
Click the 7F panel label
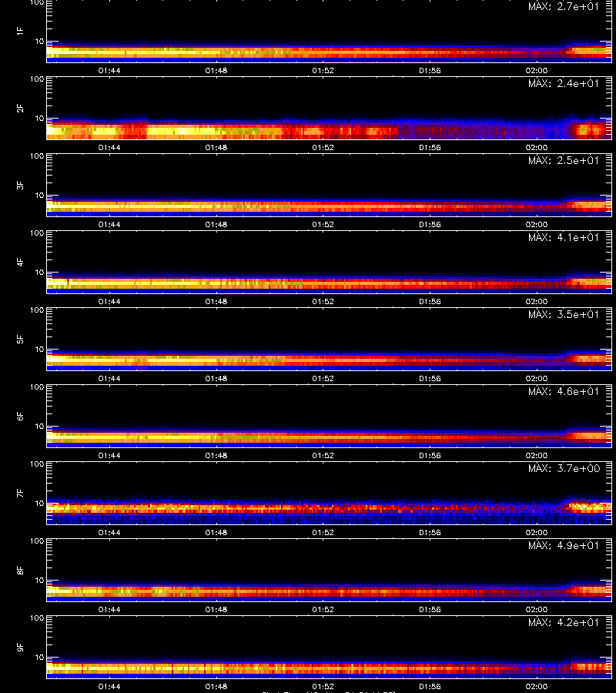(20, 494)
